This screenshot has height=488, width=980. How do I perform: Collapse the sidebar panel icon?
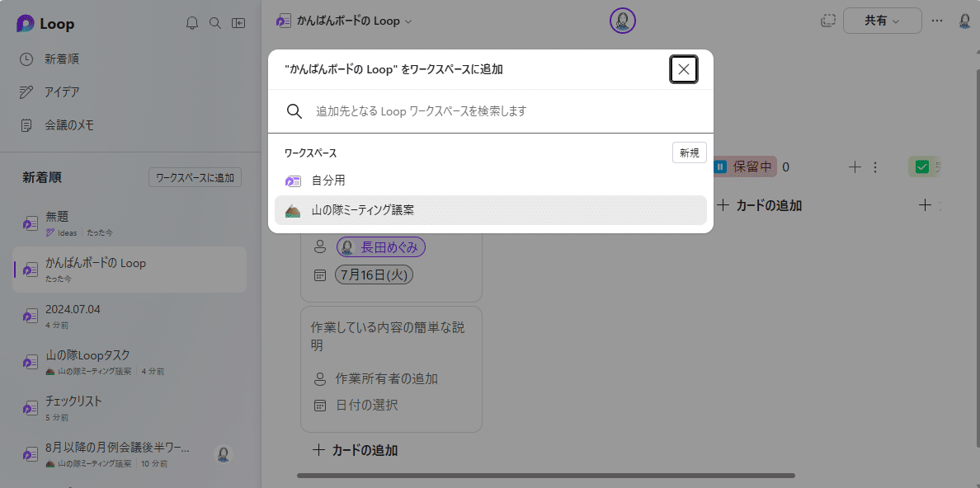point(238,24)
